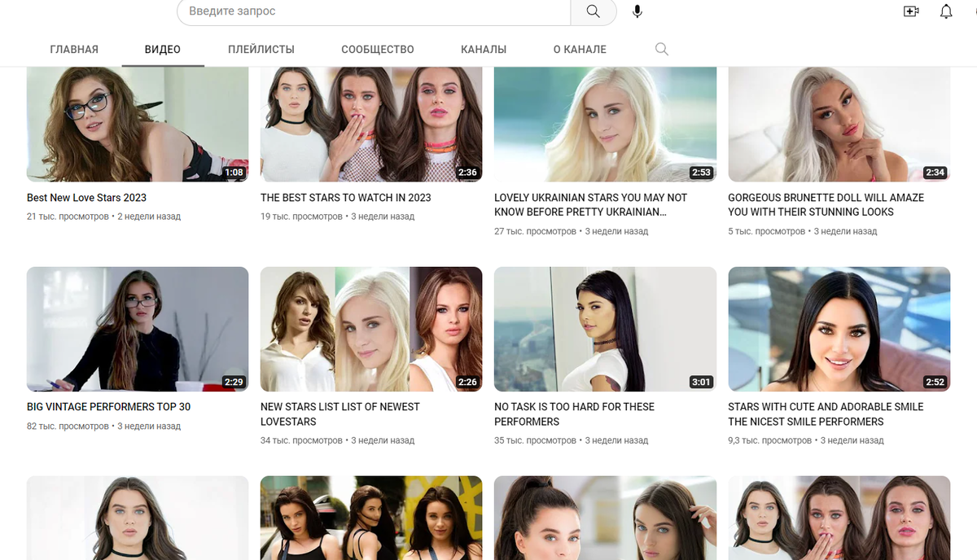977x560 pixels.
Task: Search within channel using tab magnifier icon
Action: tap(662, 50)
